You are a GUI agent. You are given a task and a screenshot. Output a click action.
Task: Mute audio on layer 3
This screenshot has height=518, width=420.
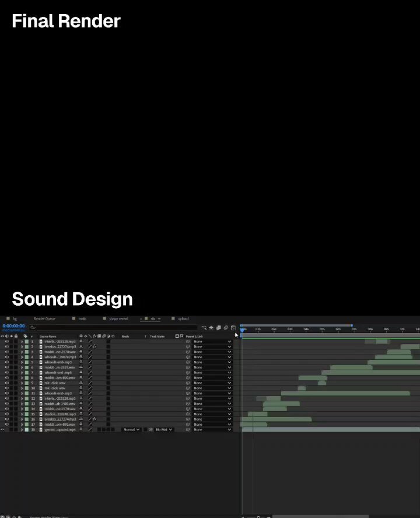(7, 352)
